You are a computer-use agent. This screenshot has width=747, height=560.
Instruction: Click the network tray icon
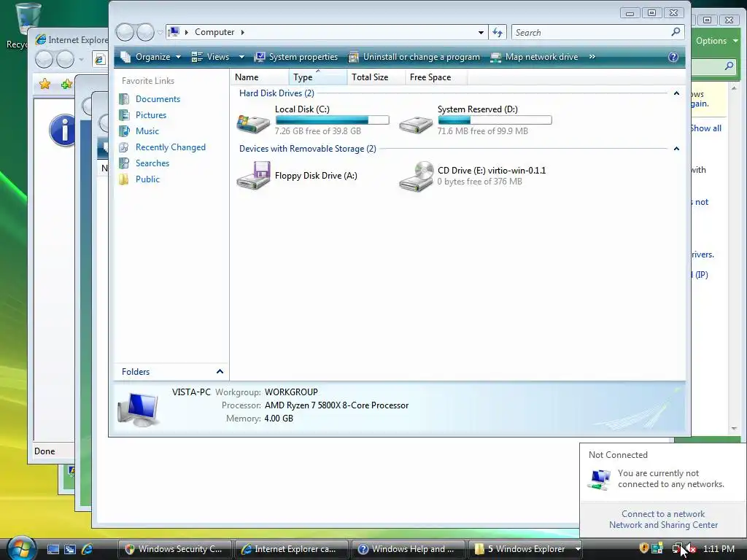677,548
